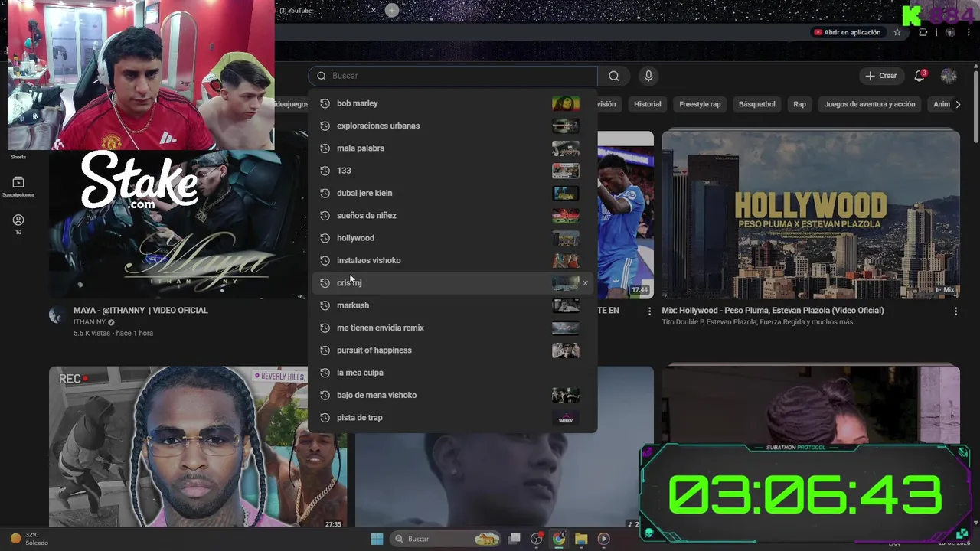Click the history clock icon beside 'hollywood'

point(325,238)
